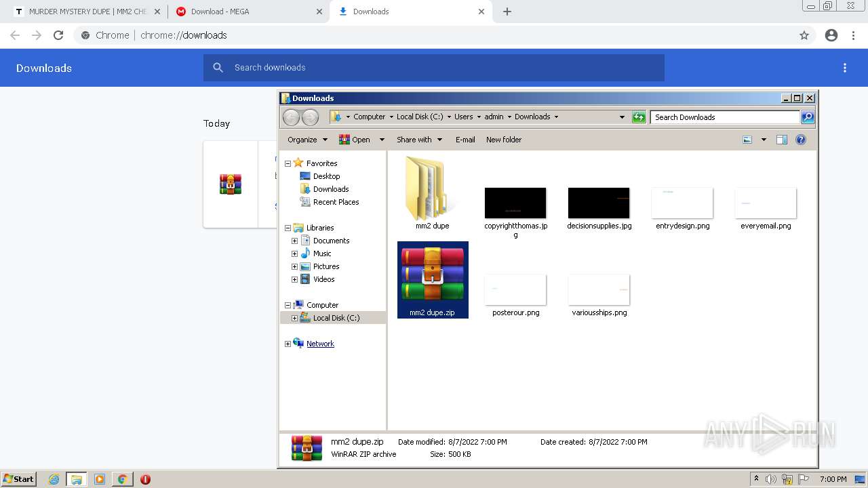Open the view options dropdown arrow
Viewport: 868px width, 488px height.
[764, 140]
